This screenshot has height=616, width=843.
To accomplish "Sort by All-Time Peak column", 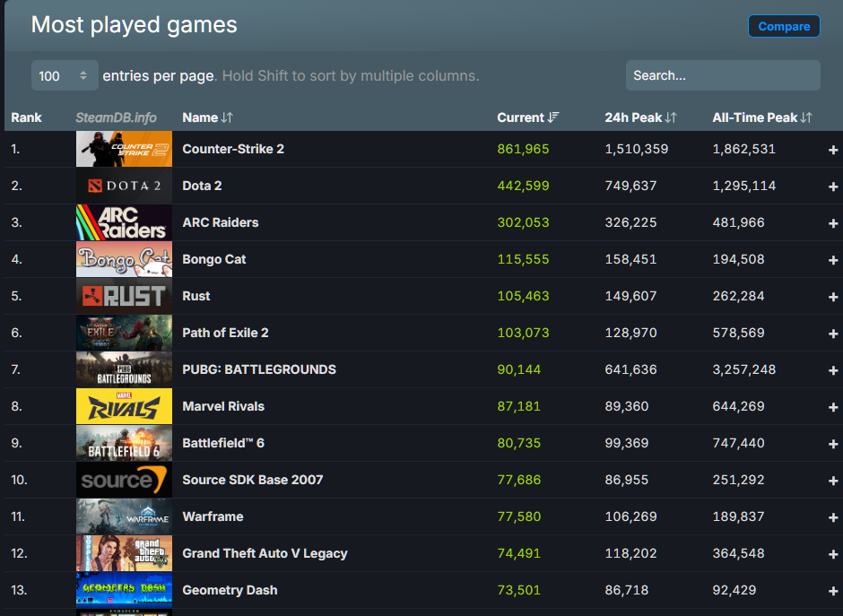I will (761, 117).
